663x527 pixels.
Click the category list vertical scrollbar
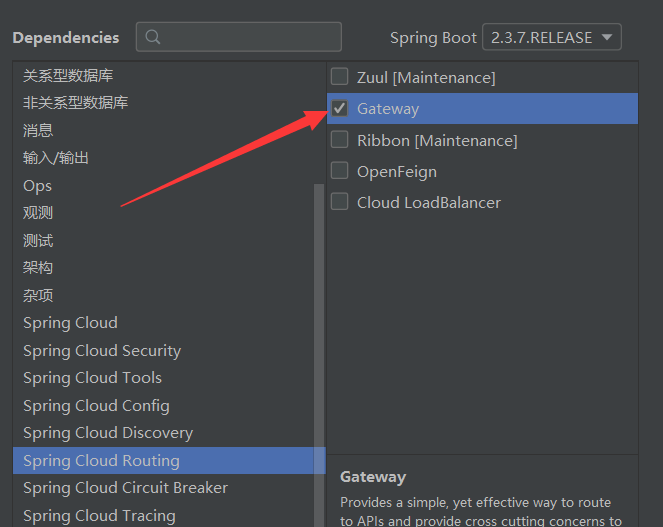pos(319,355)
